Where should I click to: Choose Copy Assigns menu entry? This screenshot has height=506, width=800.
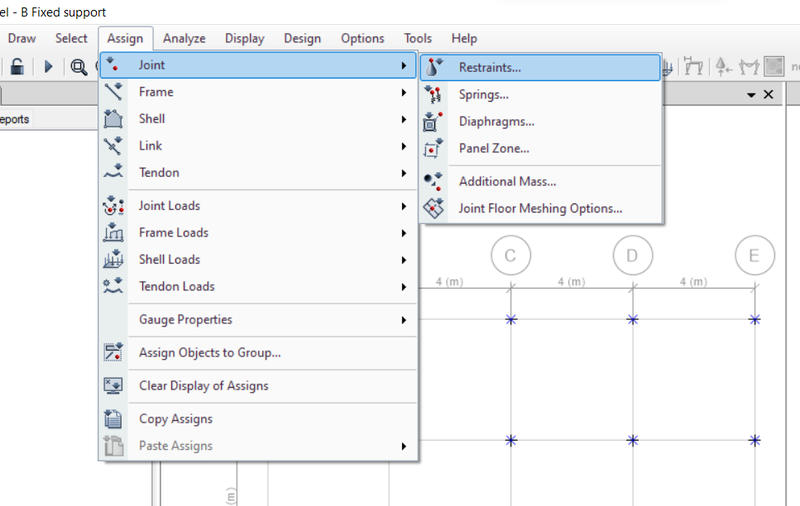tap(259, 419)
